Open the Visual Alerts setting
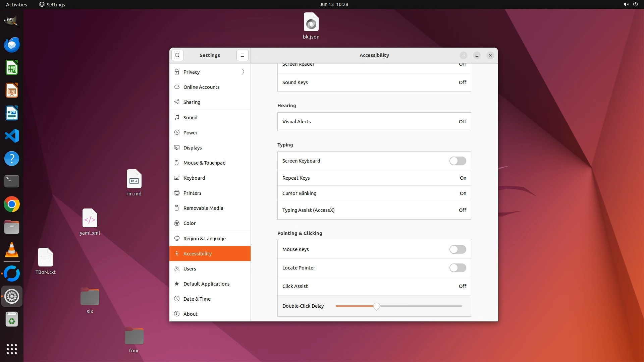644x362 pixels. 374,122
